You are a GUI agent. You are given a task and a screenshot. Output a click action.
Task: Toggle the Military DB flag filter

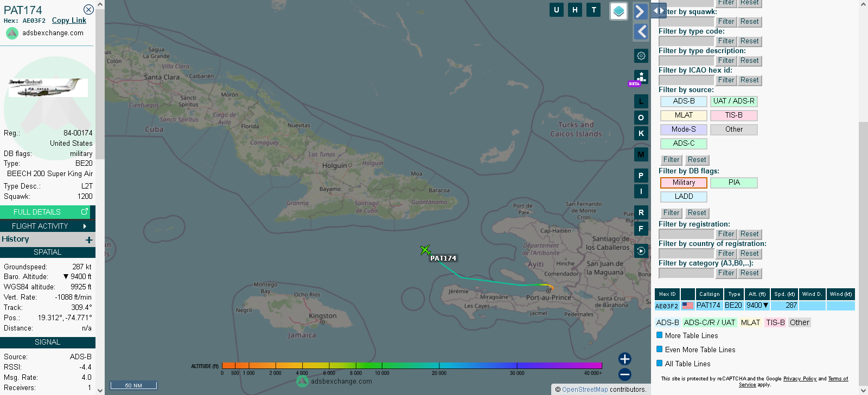click(x=684, y=183)
